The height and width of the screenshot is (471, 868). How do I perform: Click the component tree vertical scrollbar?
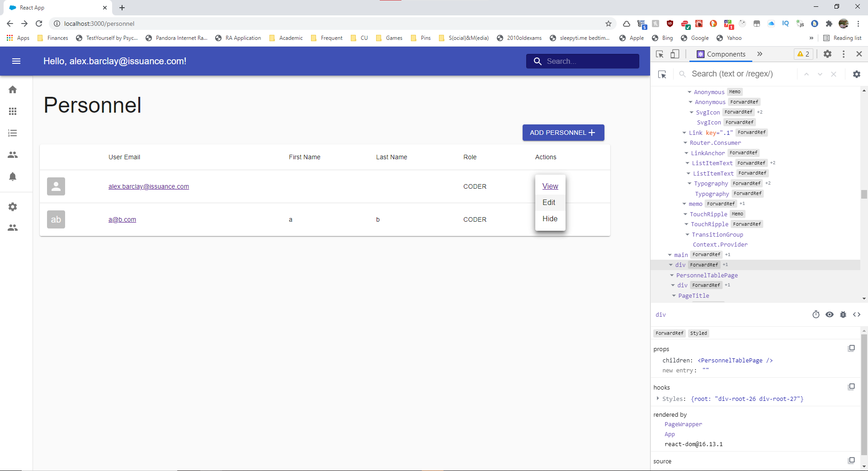864,194
